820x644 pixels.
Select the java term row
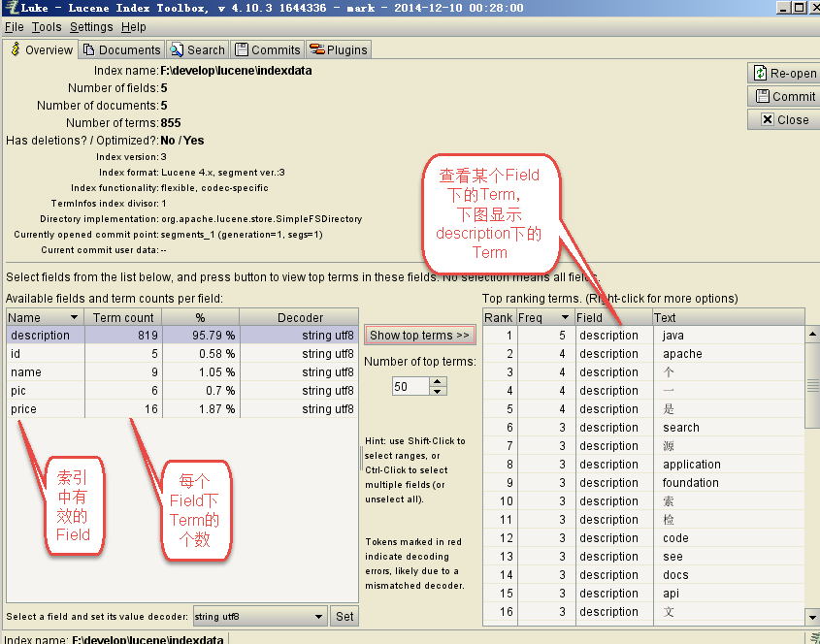pyautogui.click(x=643, y=335)
